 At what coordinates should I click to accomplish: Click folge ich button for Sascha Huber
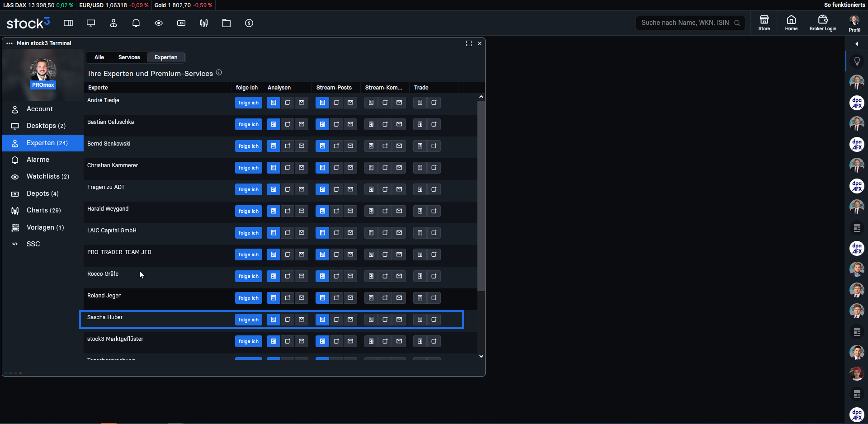tap(248, 319)
